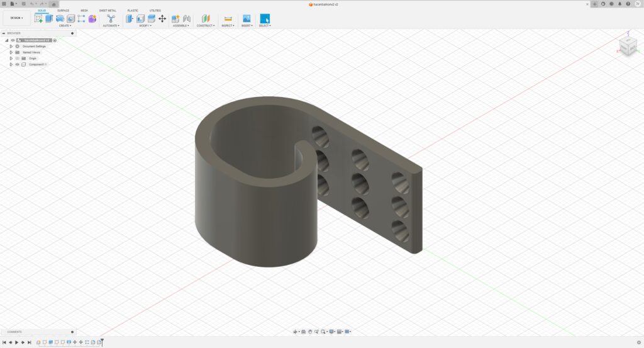Screen dimensions: 644x348
Task: Open Display Settings in navigation bar
Action: [332, 332]
